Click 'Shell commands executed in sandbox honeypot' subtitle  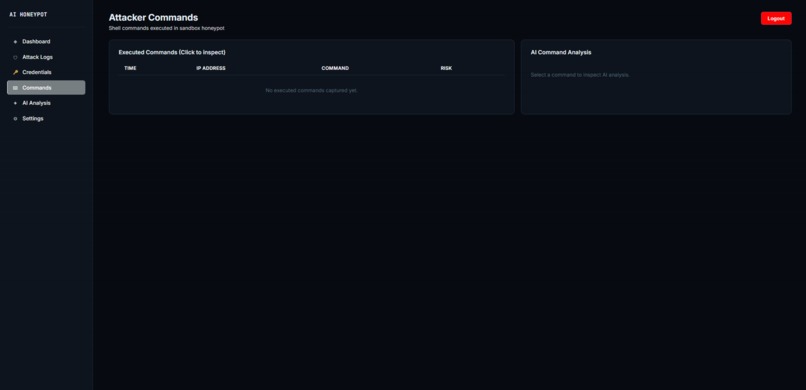(167, 28)
